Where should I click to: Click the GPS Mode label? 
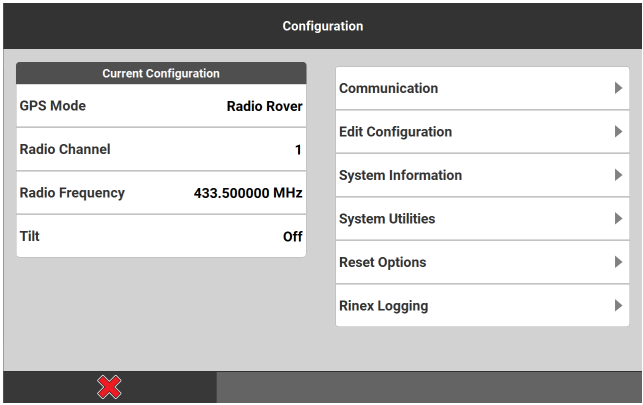pos(53,106)
